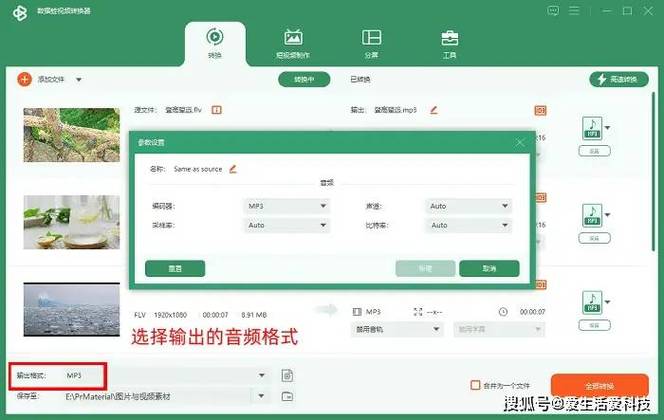Click the output format settings icon
The width and height of the screenshot is (664, 420).
click(x=287, y=376)
